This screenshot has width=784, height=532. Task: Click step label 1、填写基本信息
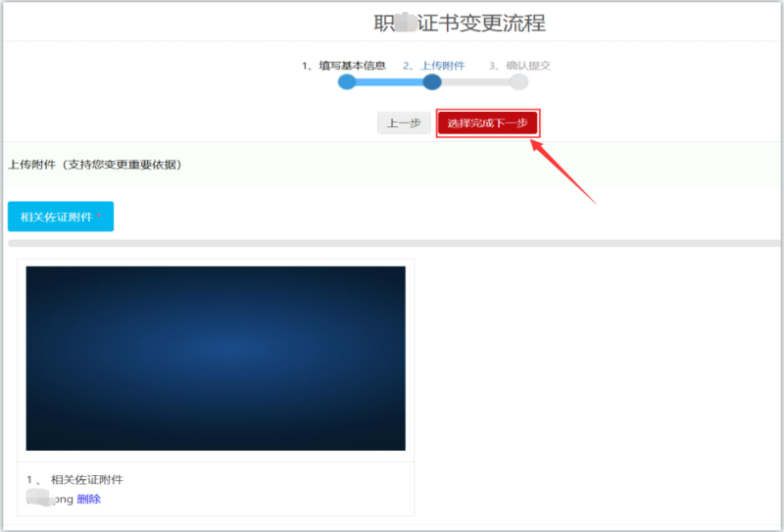coord(344,66)
